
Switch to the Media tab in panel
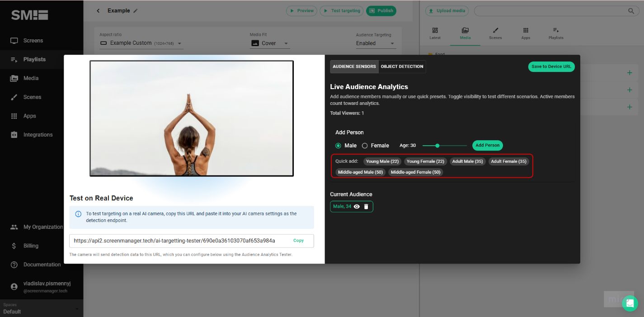click(465, 33)
